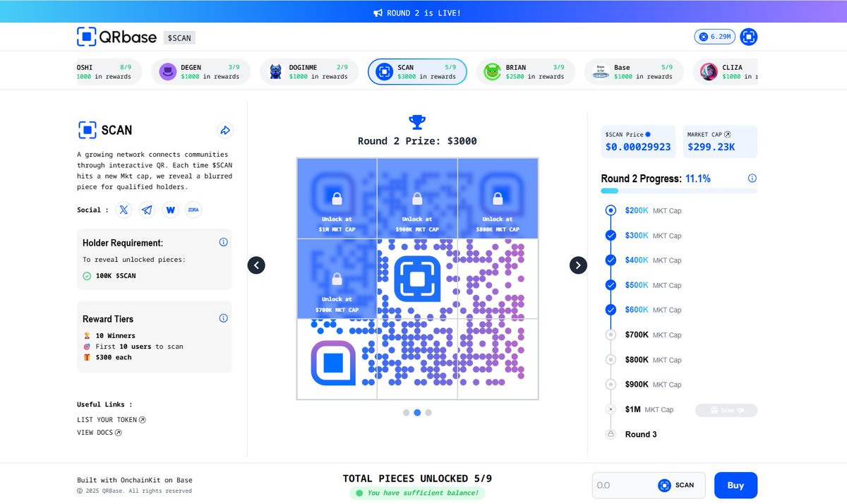Click the TOTAL PIECES UNLOCKED 5/9 text
This screenshot has width=847, height=504.
pyautogui.click(x=417, y=478)
